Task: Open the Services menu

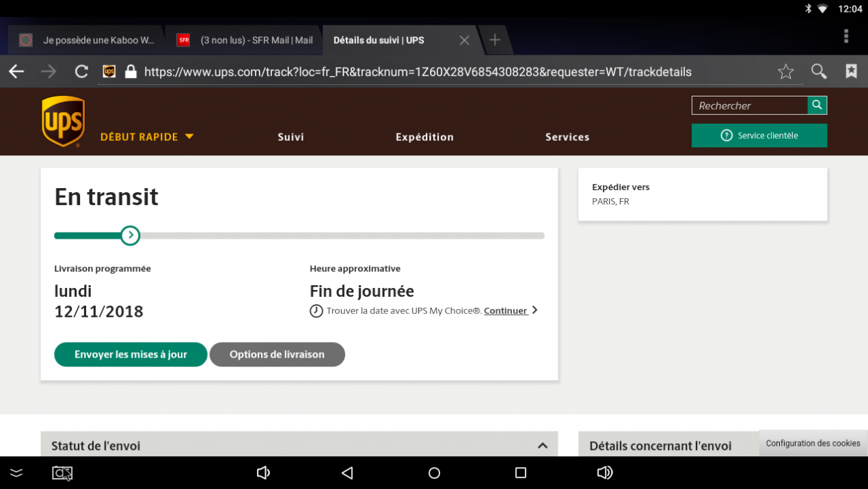Action: (567, 137)
